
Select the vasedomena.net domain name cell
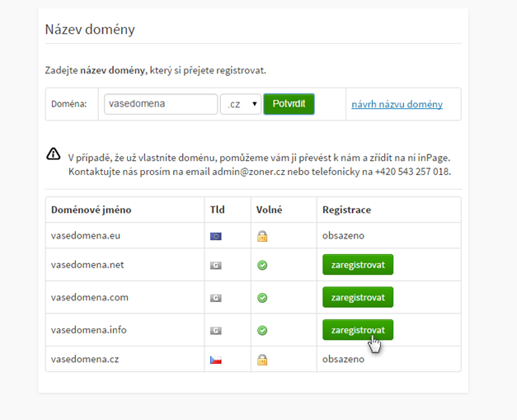click(125, 265)
